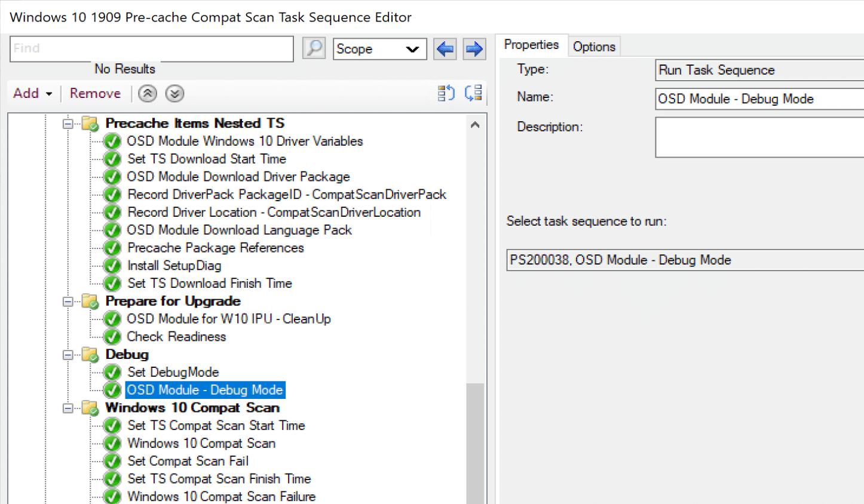Click the green check beside Windows 10 Compat Scan
The image size is (864, 504).
112,443
